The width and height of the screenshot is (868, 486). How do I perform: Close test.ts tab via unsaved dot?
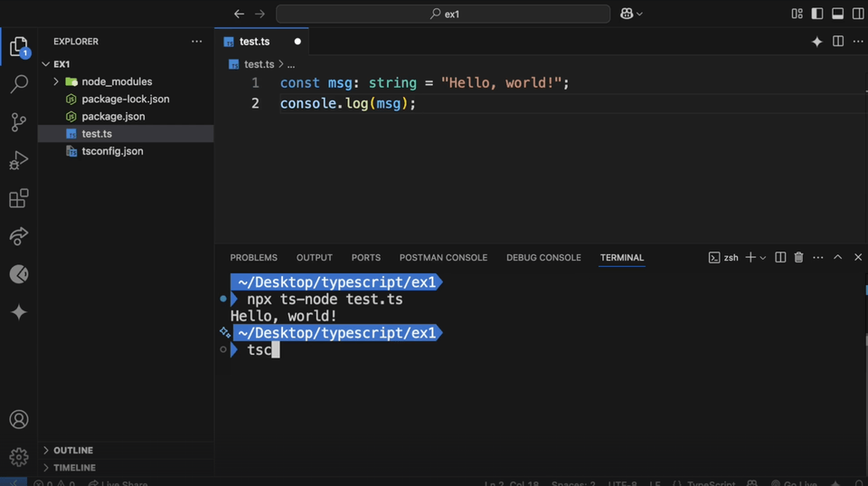coord(297,42)
